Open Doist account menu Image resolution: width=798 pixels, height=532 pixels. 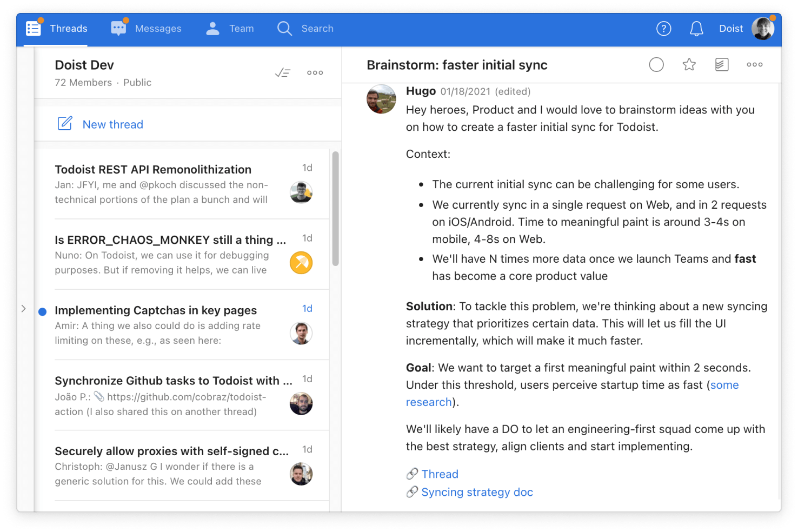[x=731, y=29]
